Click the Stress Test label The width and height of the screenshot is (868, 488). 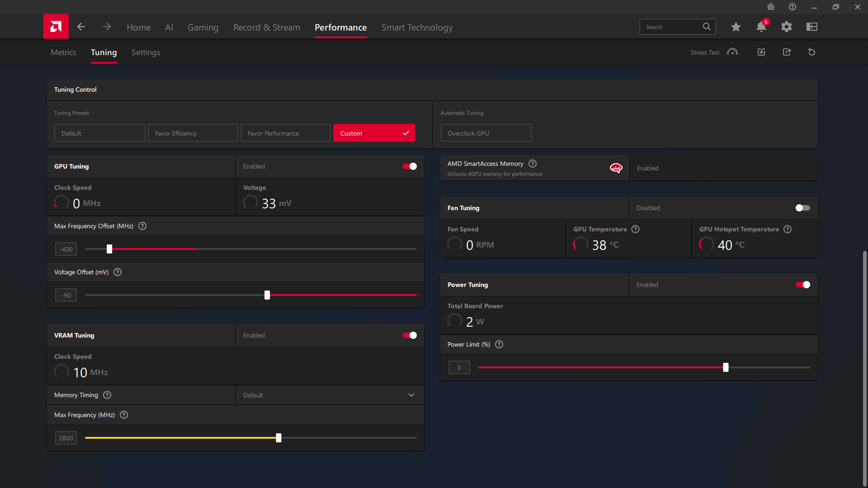[x=705, y=52]
